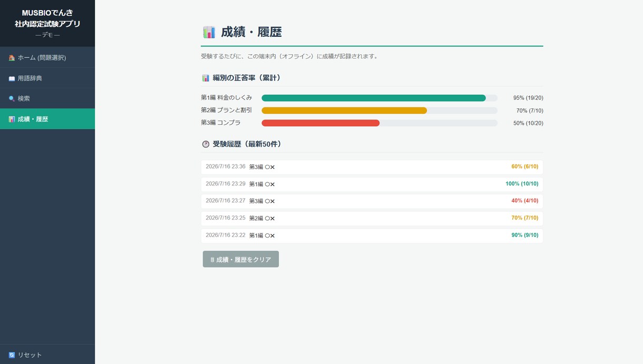This screenshot has width=643, height=364.
Task: Click 成績・履歴をクリア button
Action: coord(241,259)
